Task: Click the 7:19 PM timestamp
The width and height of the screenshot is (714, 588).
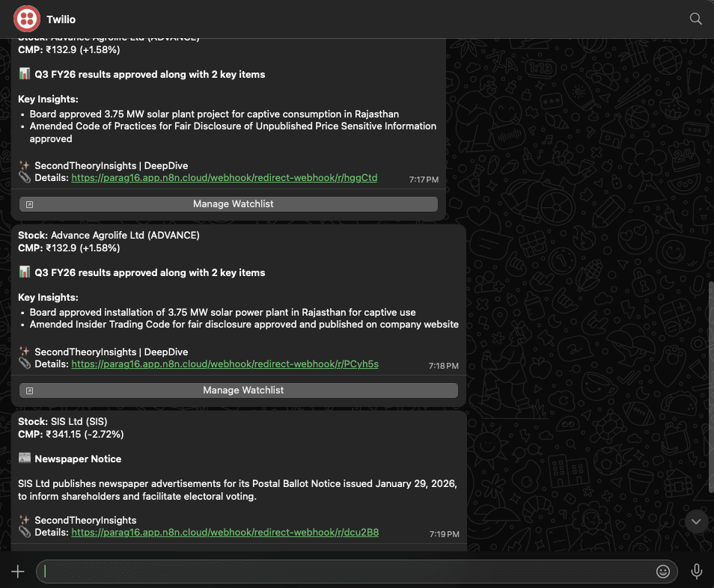Action: [445, 534]
